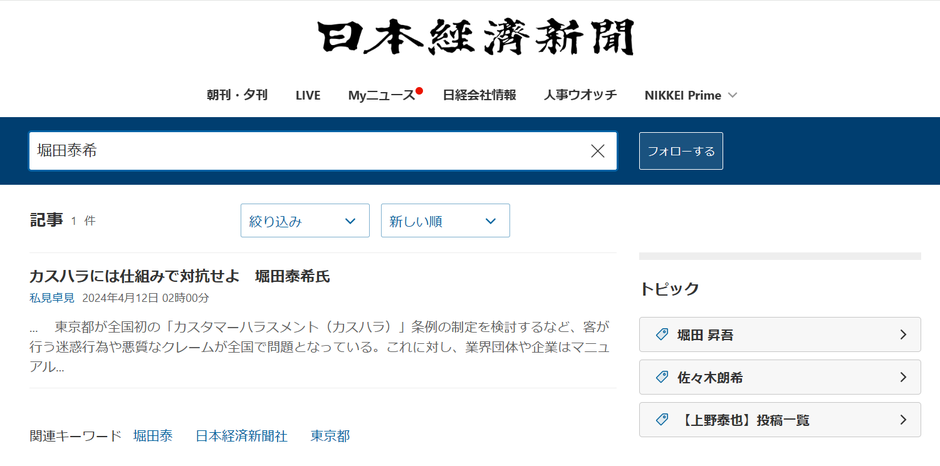
Task: Open 【上野泰也】投稿一覧 topic button
Action: [780, 420]
